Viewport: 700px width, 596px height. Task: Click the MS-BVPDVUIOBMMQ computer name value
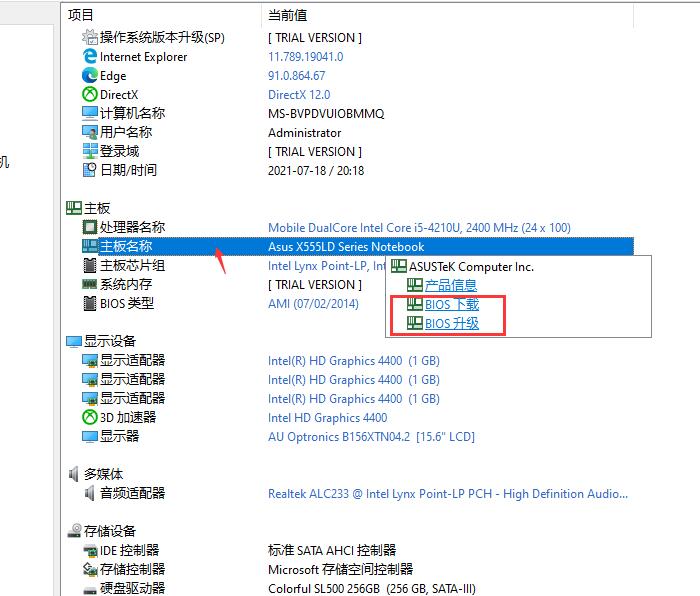tap(326, 114)
